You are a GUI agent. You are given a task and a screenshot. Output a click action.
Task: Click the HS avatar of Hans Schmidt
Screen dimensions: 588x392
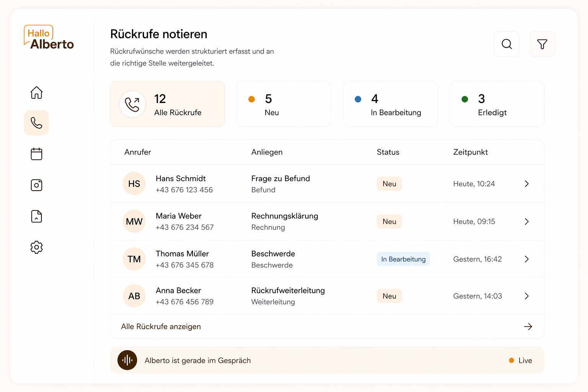click(x=134, y=184)
